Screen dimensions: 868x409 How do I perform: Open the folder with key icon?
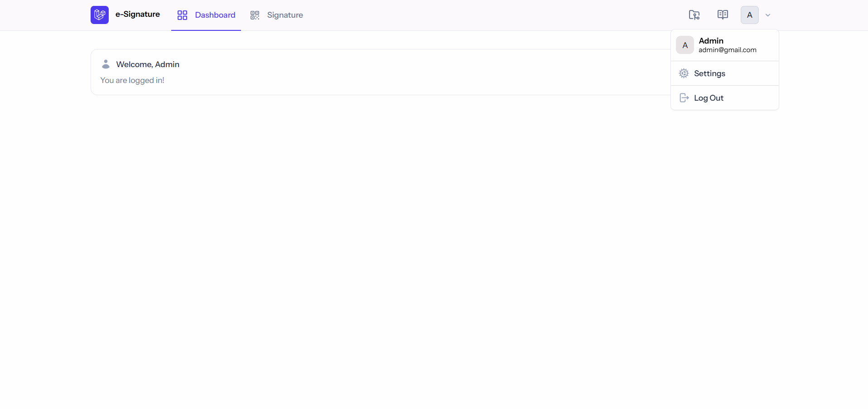694,15
